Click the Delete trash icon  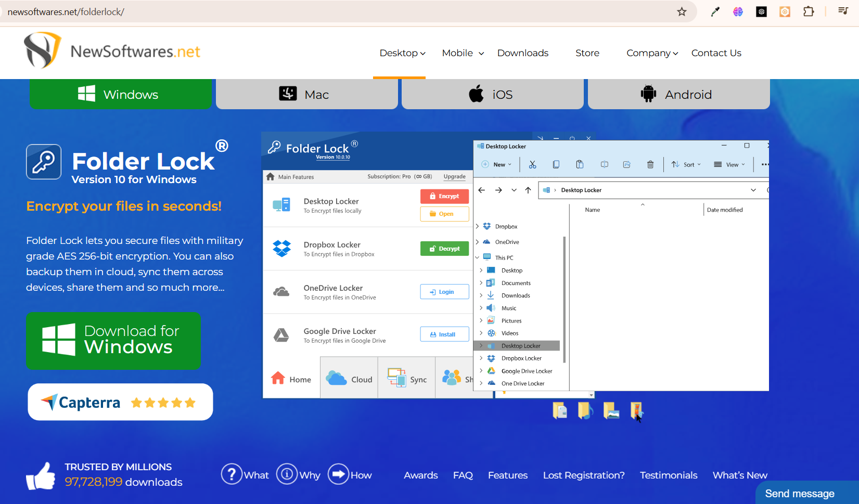click(650, 164)
